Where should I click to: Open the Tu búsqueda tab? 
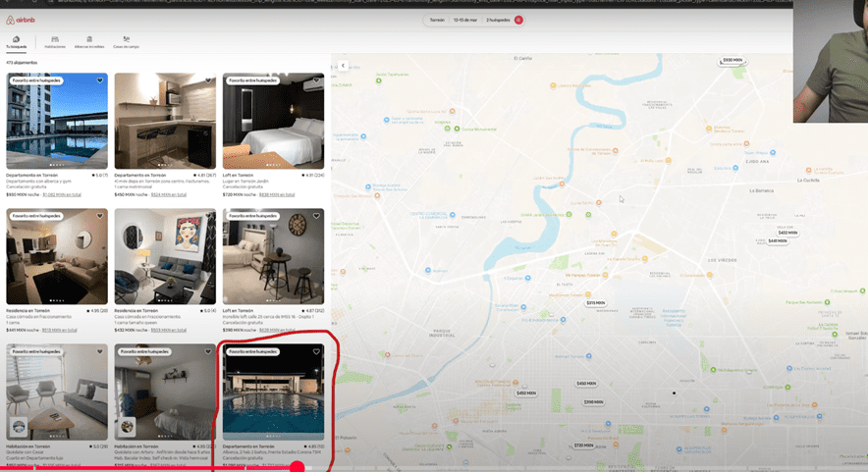pos(16,42)
